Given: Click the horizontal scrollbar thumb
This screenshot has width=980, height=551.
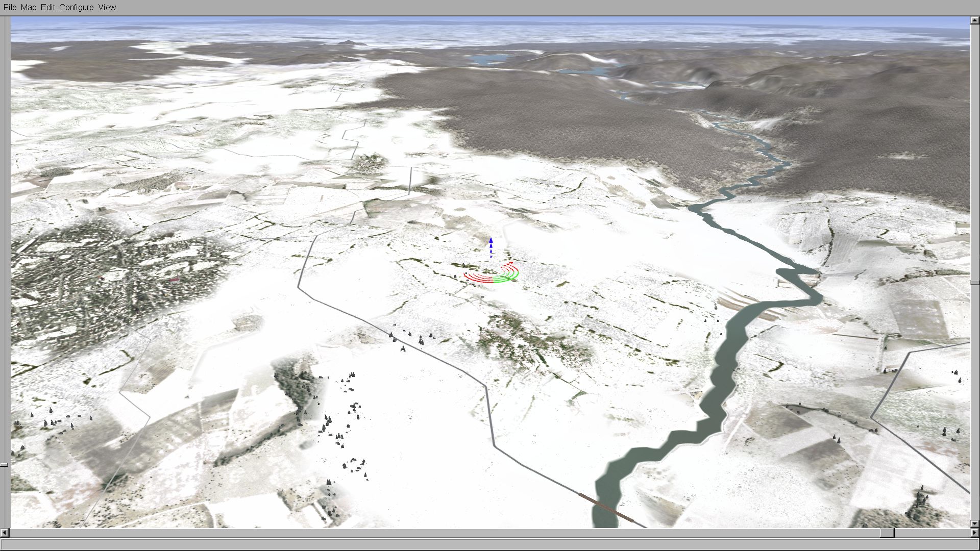Looking at the screenshot, I should coord(887,533).
